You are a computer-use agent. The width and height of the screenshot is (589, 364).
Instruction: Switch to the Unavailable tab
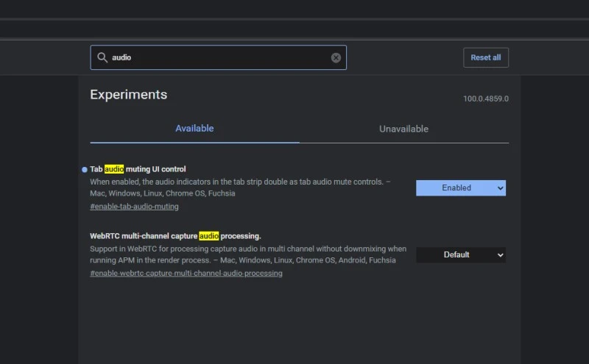[x=403, y=129]
